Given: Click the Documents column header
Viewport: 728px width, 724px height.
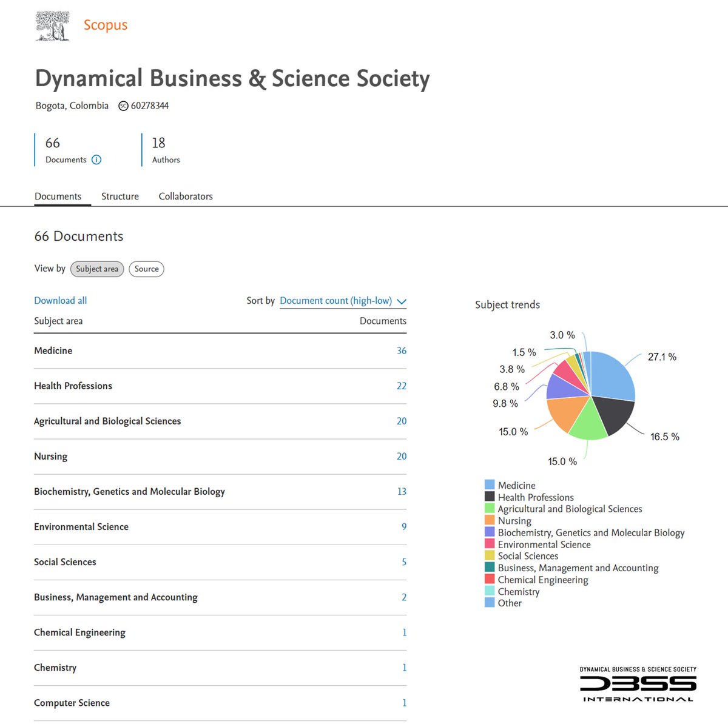Looking at the screenshot, I should coord(383,321).
